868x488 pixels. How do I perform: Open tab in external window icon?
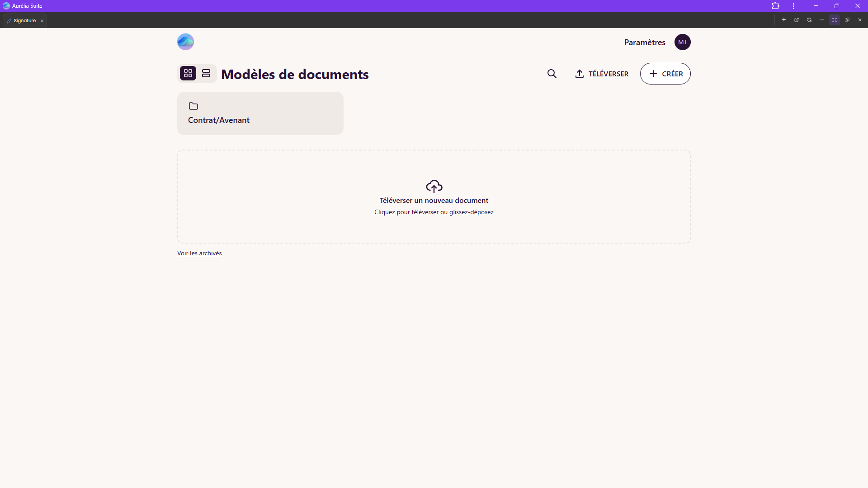pyautogui.click(x=797, y=20)
